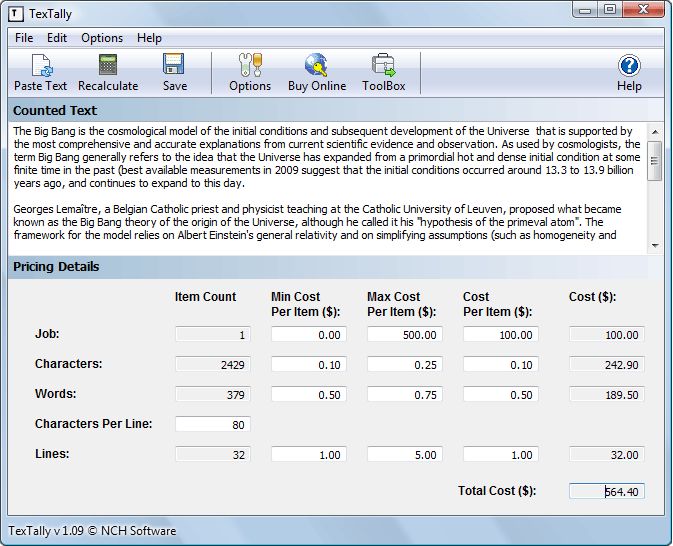Image resolution: width=673 pixels, height=546 pixels.
Task: Click the Lines Cost Per Item field
Action: coord(500,455)
